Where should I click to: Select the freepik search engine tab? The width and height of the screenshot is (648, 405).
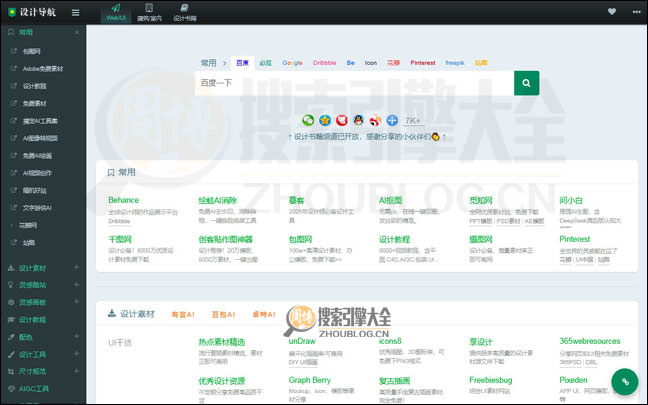pyautogui.click(x=455, y=63)
